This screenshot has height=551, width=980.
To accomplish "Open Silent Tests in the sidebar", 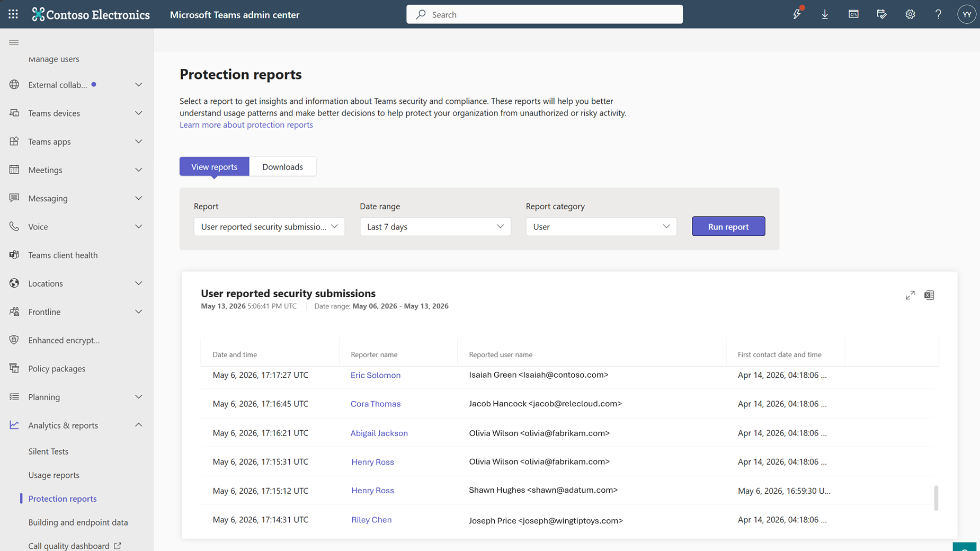I will coord(48,451).
